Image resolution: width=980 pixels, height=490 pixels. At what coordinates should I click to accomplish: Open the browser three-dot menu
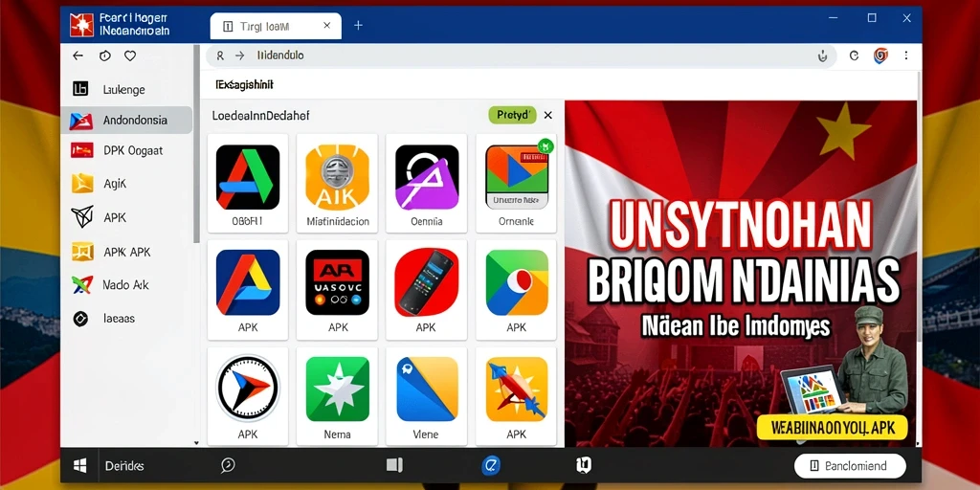pos(906,56)
